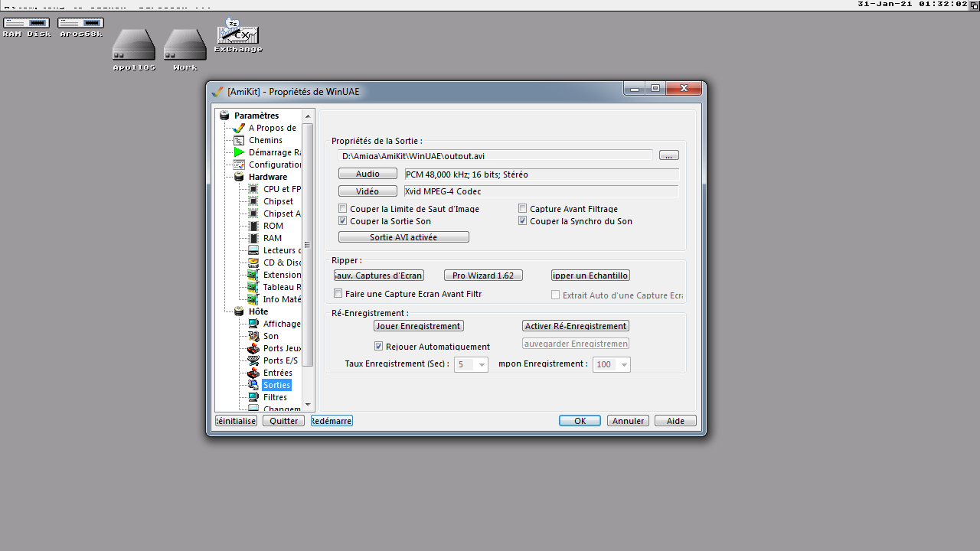Viewport: 980px width, 551px height.
Task: Open the Exchange desktop icon
Action: [238, 31]
